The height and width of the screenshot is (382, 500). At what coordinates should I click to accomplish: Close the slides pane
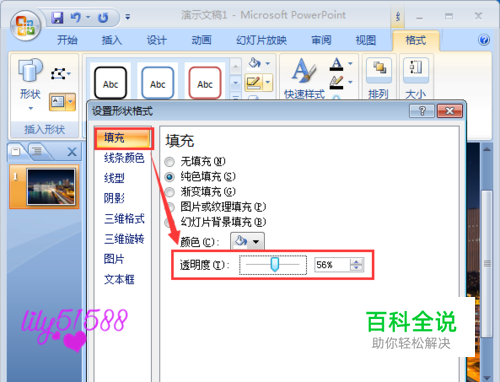click(72, 152)
